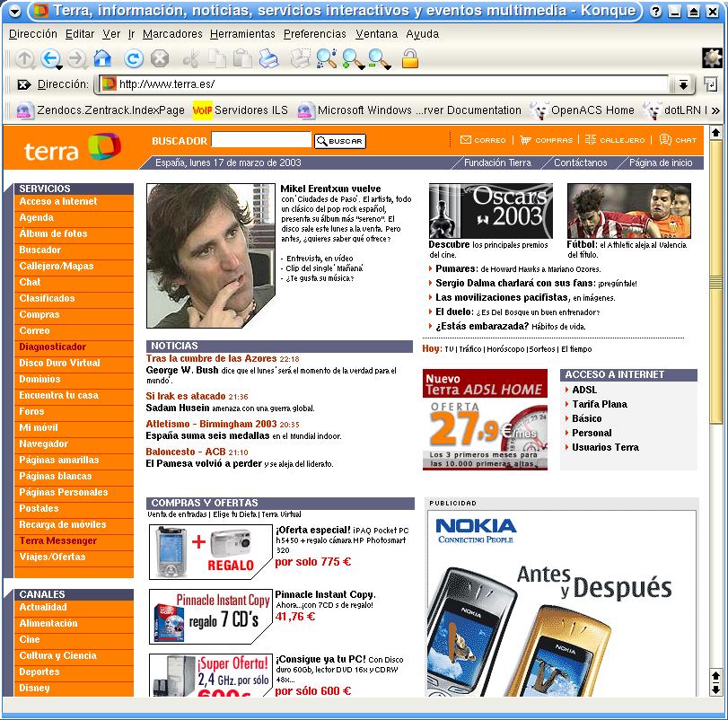
Task: Click the Oscars 2003 thumbnail image
Action: click(x=490, y=210)
